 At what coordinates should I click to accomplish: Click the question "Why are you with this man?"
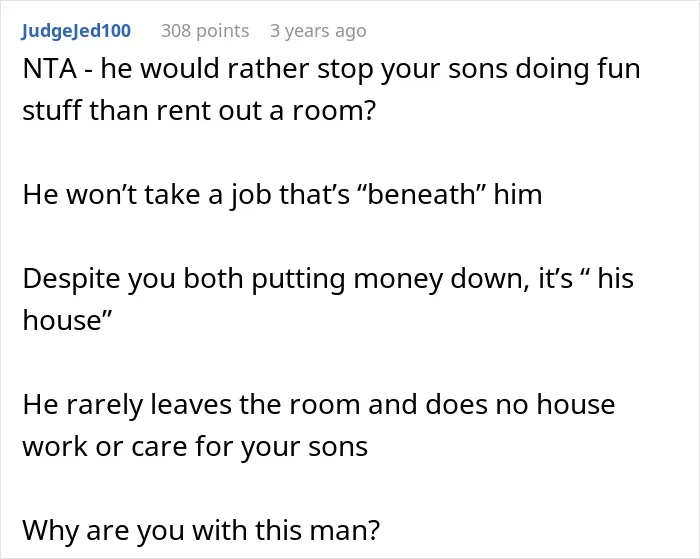click(201, 531)
